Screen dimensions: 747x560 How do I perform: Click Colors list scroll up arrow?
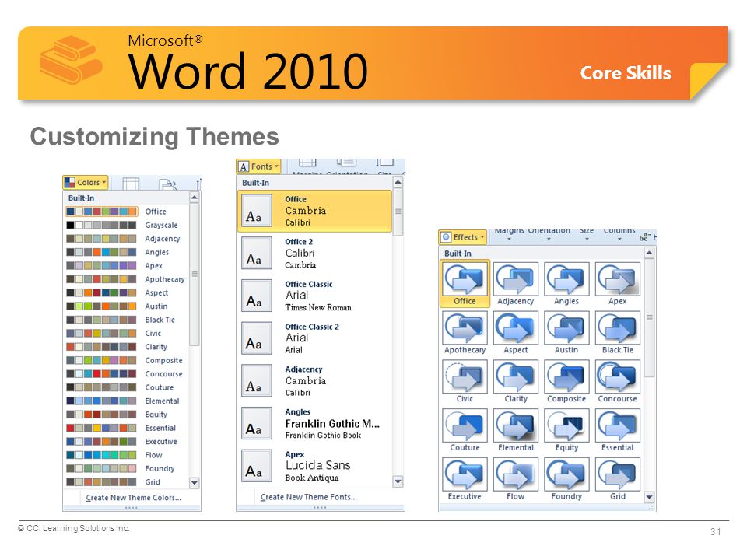click(194, 197)
